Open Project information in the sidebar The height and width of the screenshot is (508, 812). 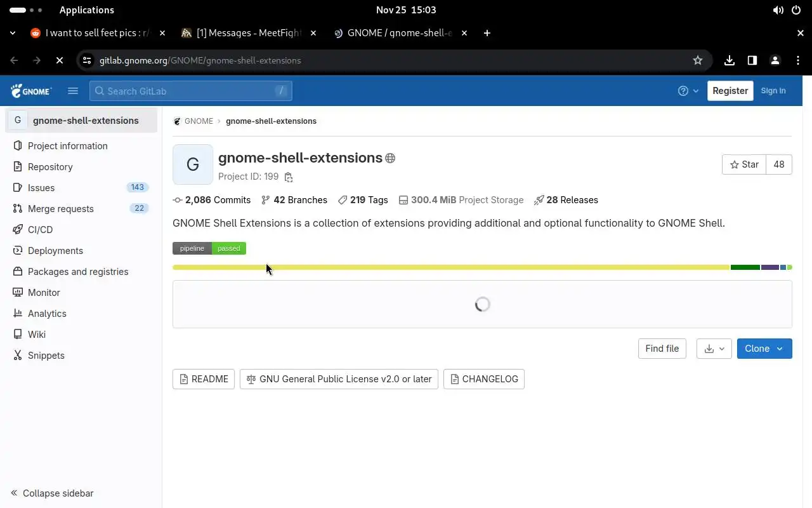81,146
